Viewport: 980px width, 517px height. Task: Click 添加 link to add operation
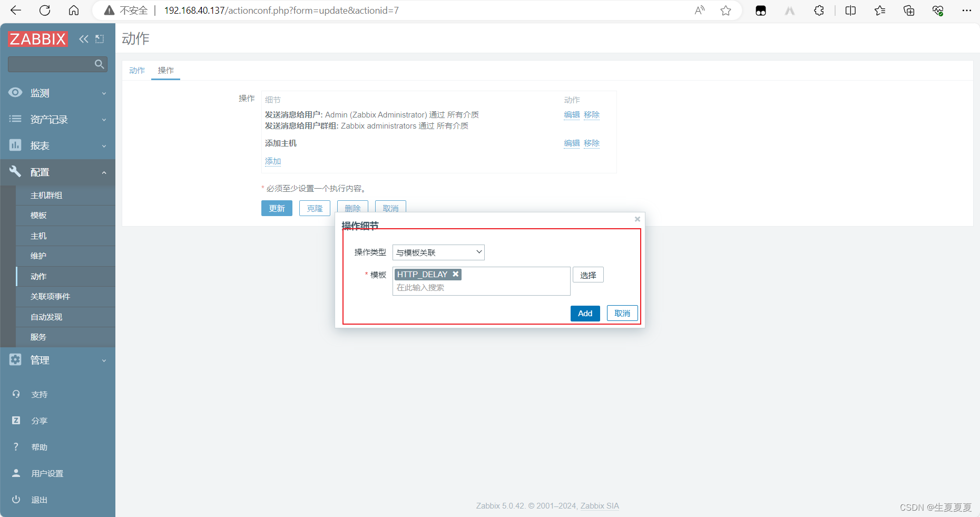tap(273, 161)
